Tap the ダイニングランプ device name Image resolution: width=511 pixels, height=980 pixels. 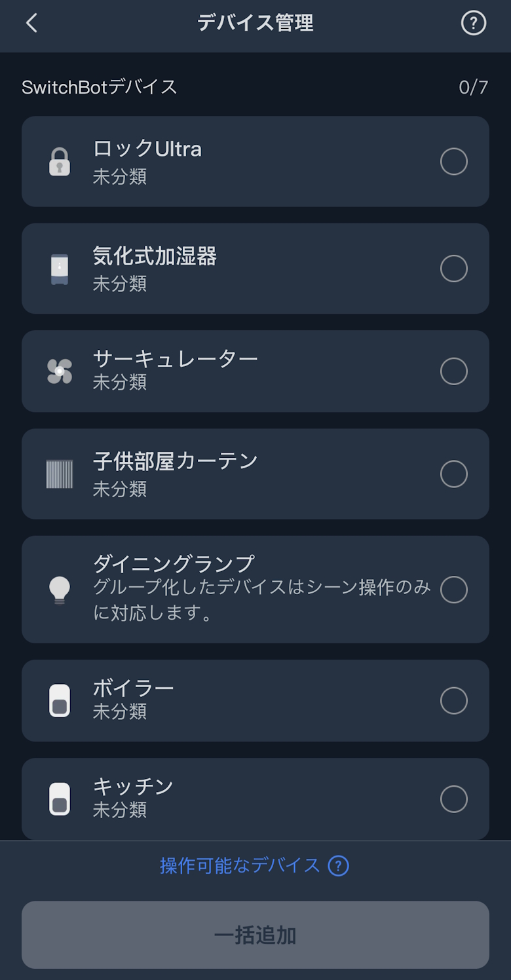(x=174, y=563)
